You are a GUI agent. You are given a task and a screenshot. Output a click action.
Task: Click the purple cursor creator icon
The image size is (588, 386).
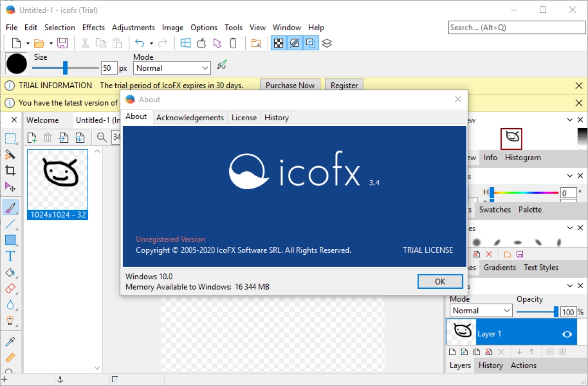click(x=217, y=43)
